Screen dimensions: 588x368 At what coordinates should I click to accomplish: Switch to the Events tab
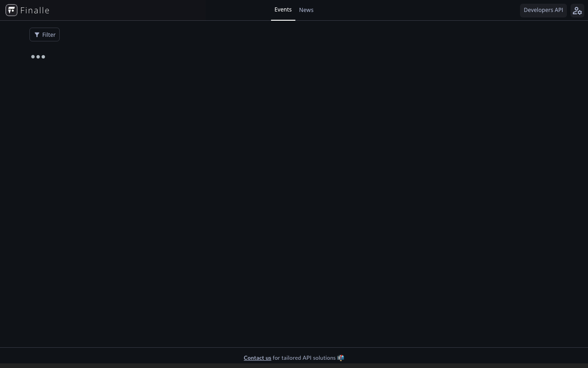click(283, 10)
